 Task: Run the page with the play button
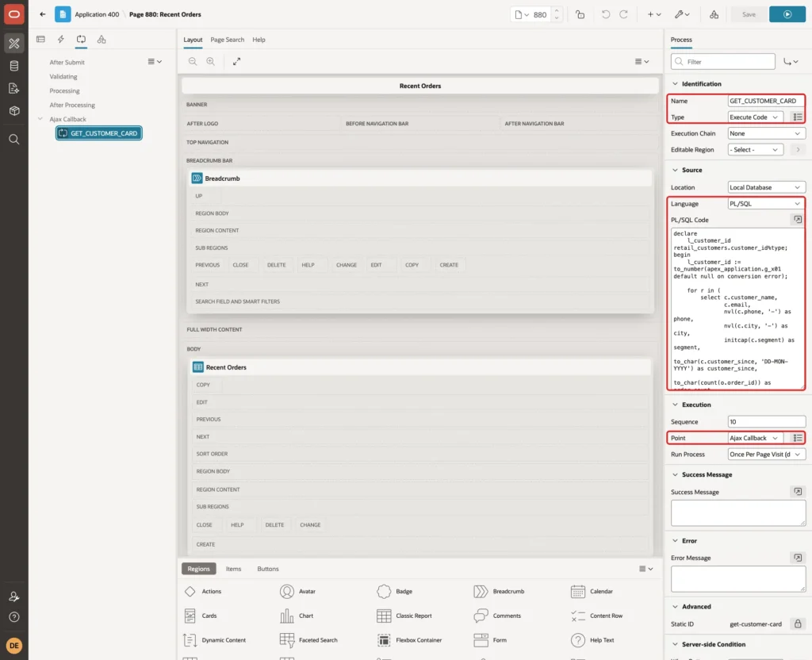coord(787,14)
